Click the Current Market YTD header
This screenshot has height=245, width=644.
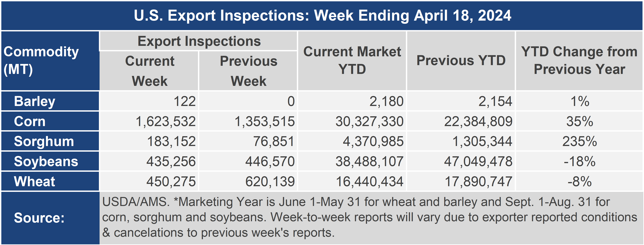[x=352, y=61]
